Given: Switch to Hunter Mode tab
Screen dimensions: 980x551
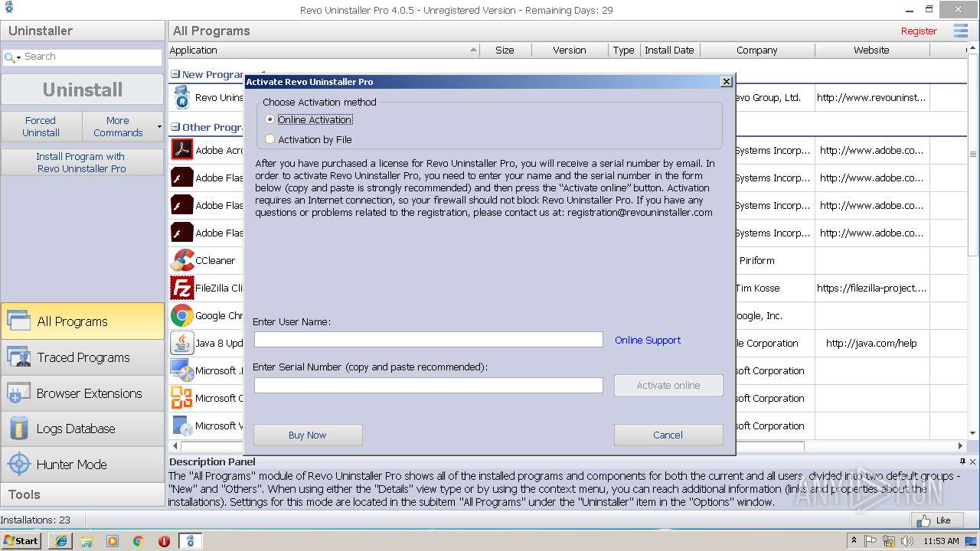Looking at the screenshot, I should click(x=83, y=464).
